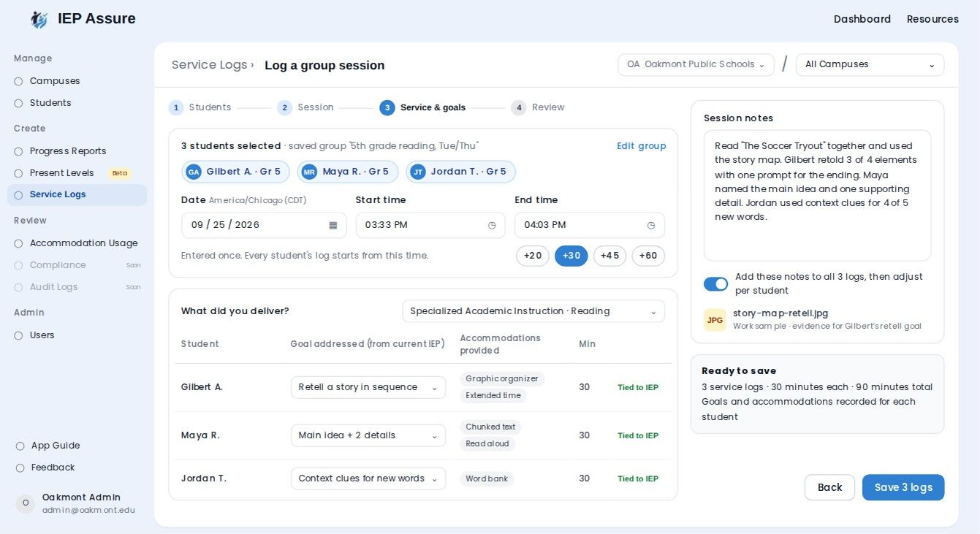
Task: Open the Specialized Academic Instruction service dropdown
Action: (533, 311)
